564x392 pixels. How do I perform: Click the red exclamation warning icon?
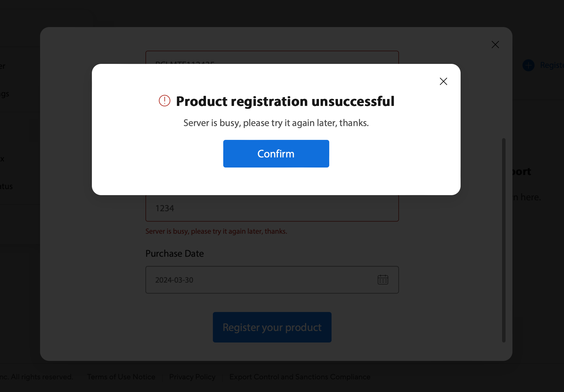pyautogui.click(x=164, y=101)
